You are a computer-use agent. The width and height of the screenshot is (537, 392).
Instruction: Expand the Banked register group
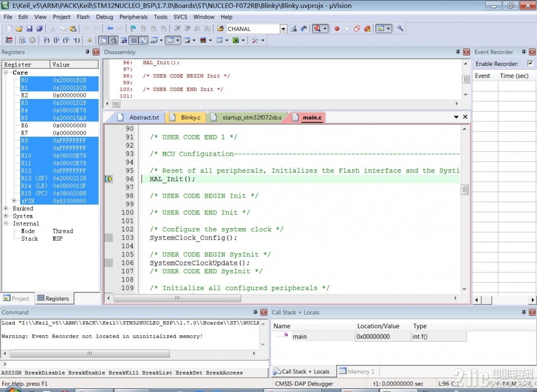tap(6, 208)
